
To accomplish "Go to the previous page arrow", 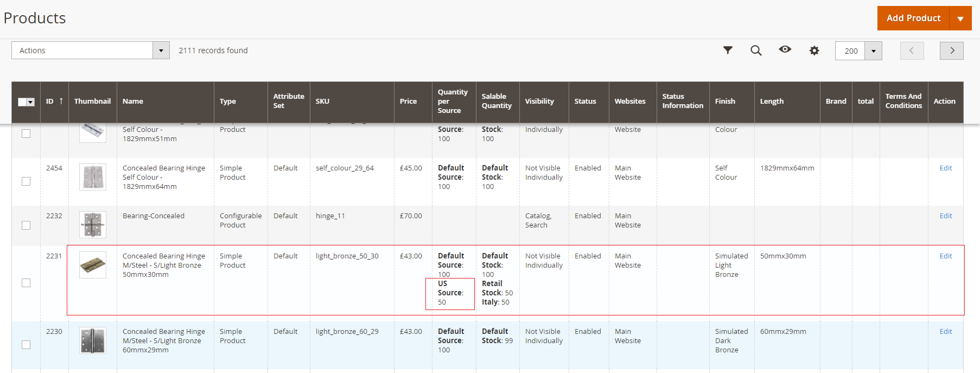I will [912, 50].
